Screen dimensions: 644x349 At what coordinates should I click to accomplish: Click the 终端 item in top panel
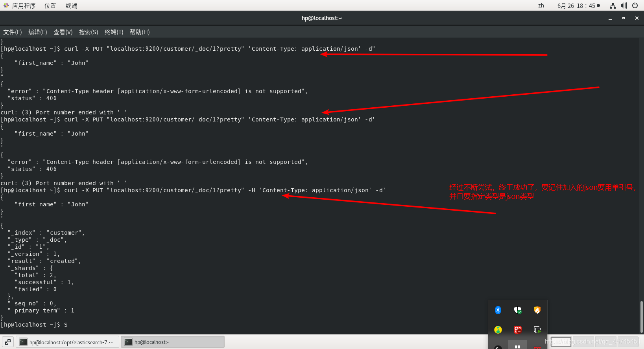tap(71, 6)
